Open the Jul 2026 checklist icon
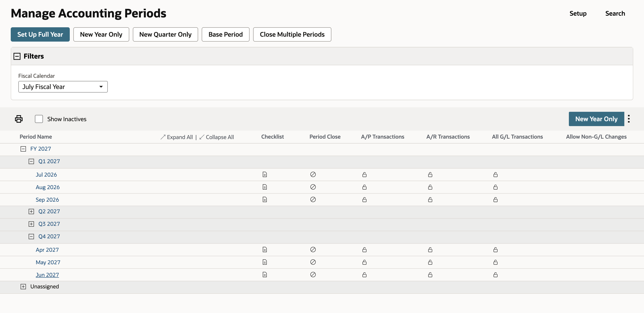 pyautogui.click(x=265, y=175)
